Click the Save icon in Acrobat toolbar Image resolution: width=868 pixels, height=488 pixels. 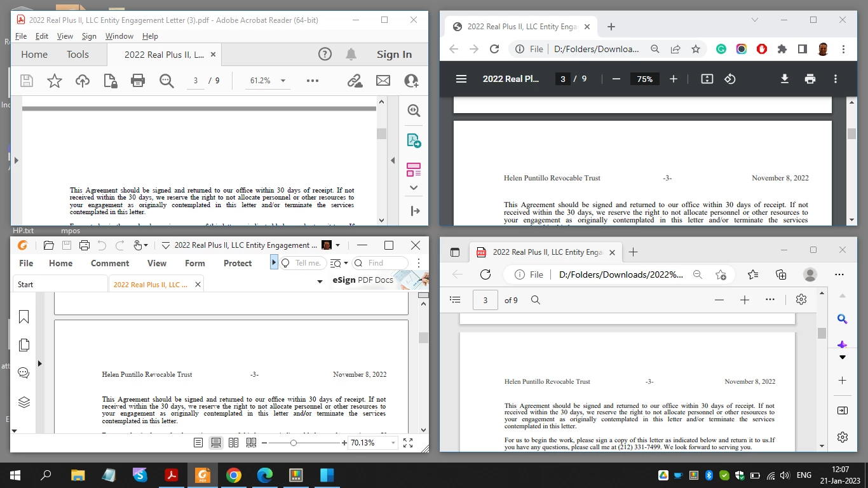tap(27, 81)
